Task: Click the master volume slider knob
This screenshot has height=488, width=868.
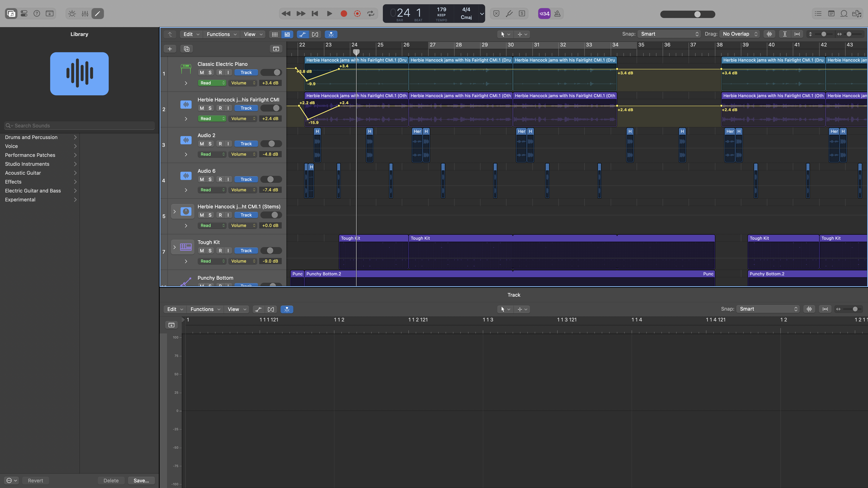Action: pyautogui.click(x=697, y=14)
